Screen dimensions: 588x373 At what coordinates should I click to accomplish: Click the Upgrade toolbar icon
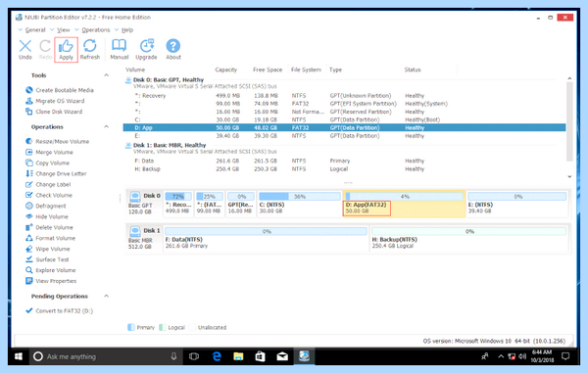click(146, 49)
